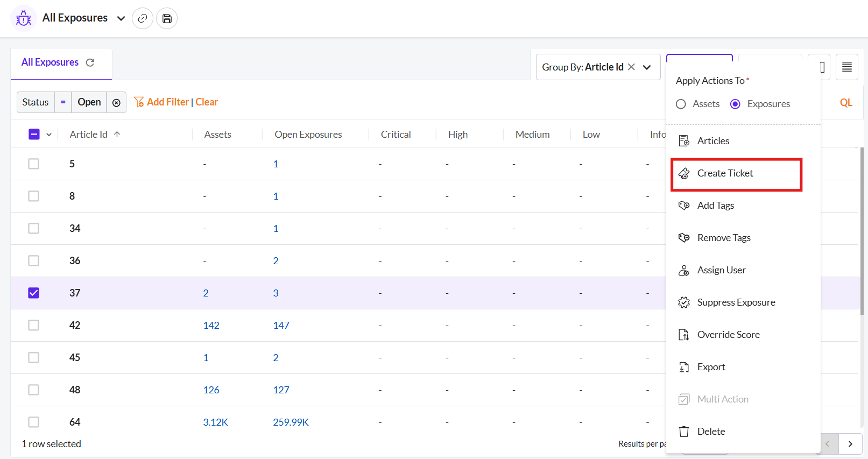Open the All Exposures view dropdown
This screenshot has width=868, height=459.
coord(121,18)
